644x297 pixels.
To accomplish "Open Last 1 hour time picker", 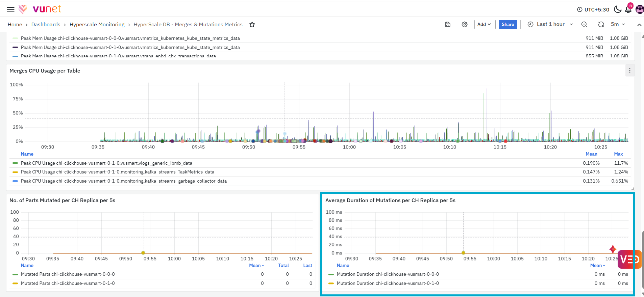I will [550, 24].
